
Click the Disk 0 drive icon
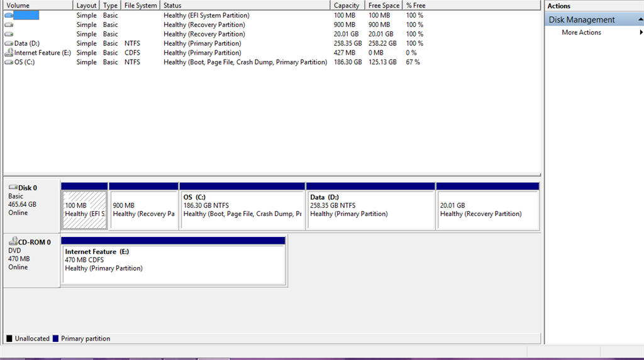[13, 187]
